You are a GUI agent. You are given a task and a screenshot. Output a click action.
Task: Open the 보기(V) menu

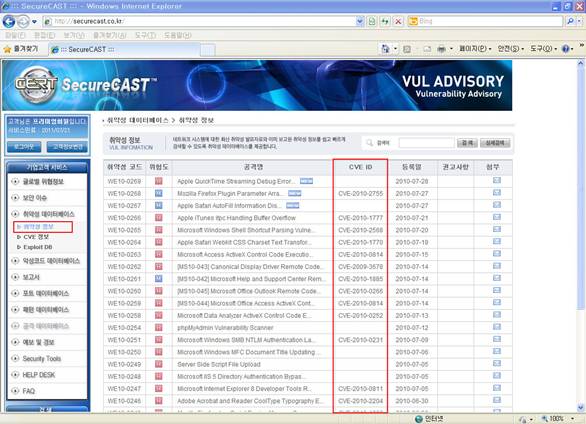pyautogui.click(x=74, y=35)
